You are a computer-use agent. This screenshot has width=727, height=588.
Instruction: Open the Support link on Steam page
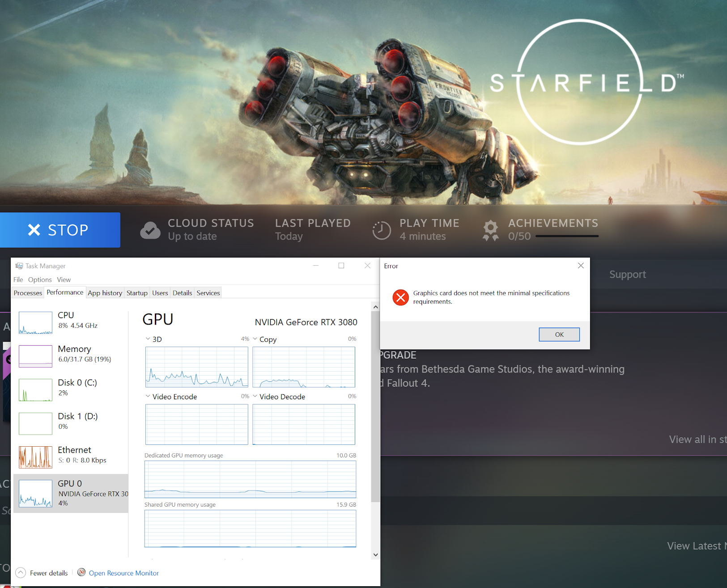coord(627,274)
